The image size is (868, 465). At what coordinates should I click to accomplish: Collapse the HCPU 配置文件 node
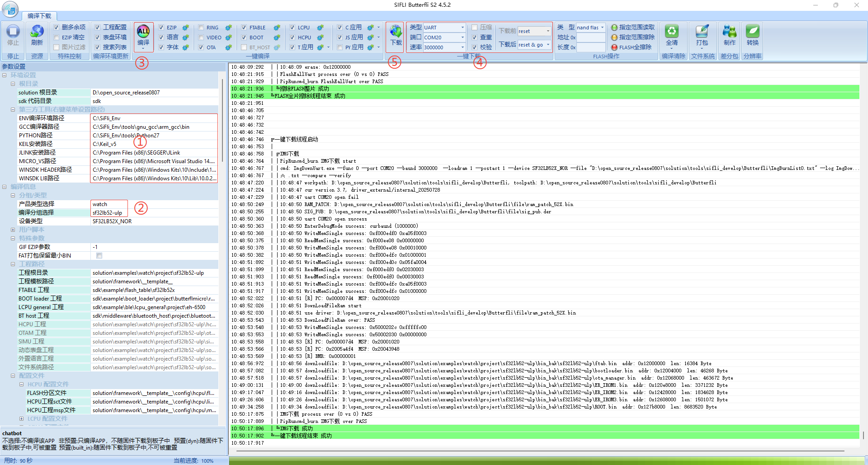pyautogui.click(x=22, y=385)
